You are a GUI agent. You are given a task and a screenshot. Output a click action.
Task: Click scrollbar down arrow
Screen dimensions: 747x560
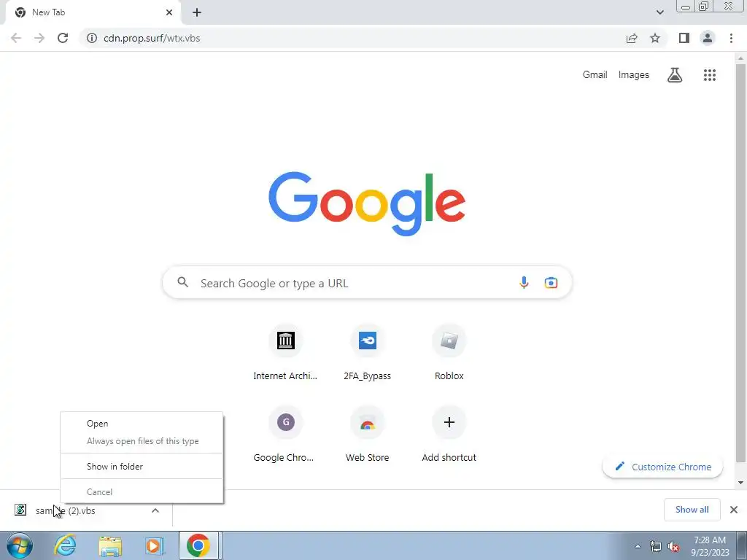(740, 483)
